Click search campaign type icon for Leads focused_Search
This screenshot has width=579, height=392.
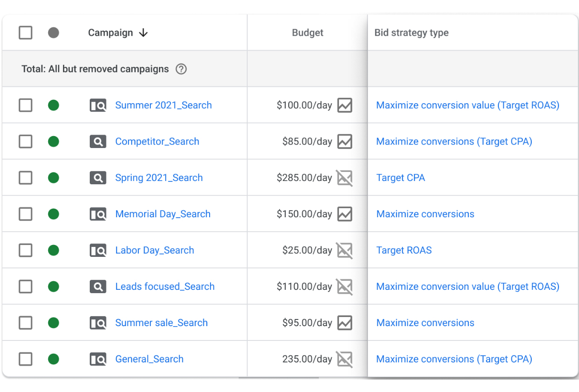[98, 287]
